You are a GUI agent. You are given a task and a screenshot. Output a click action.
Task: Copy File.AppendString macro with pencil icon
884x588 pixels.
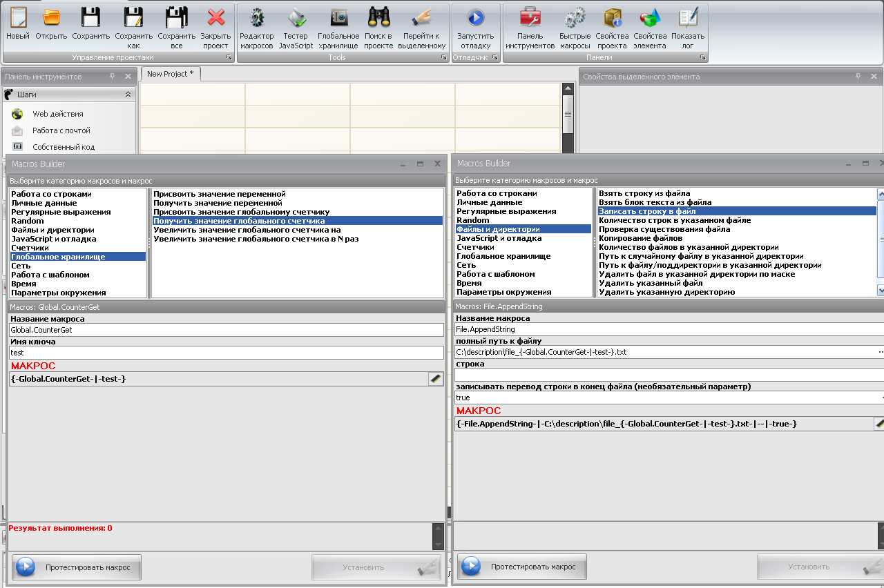pos(879,424)
